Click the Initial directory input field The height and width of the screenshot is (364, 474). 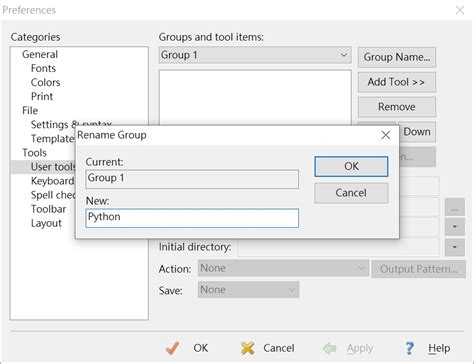[339, 247]
